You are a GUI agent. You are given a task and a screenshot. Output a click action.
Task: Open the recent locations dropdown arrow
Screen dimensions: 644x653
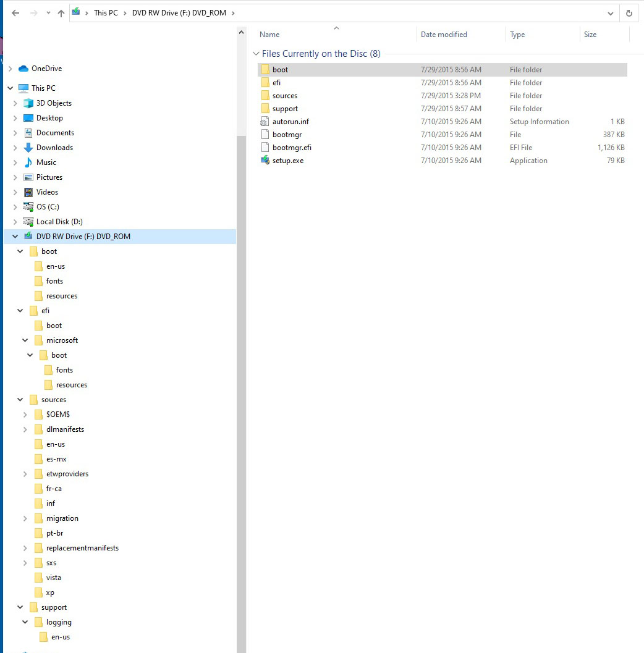click(48, 13)
